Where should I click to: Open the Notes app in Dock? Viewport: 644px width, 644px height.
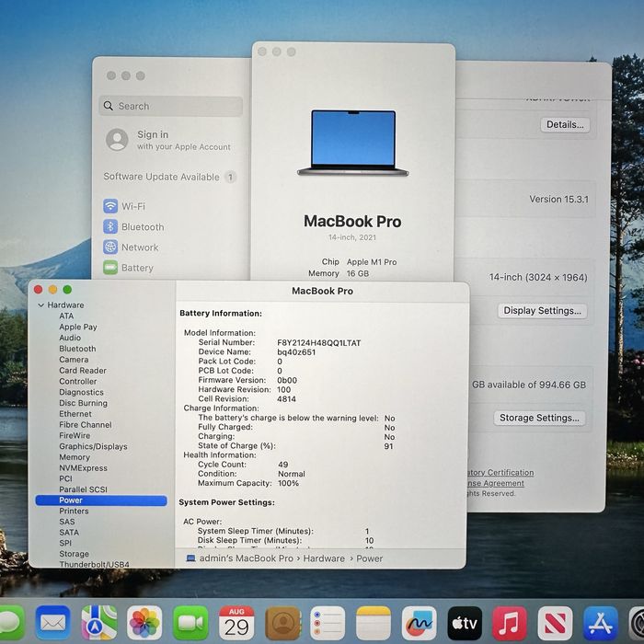(x=374, y=623)
